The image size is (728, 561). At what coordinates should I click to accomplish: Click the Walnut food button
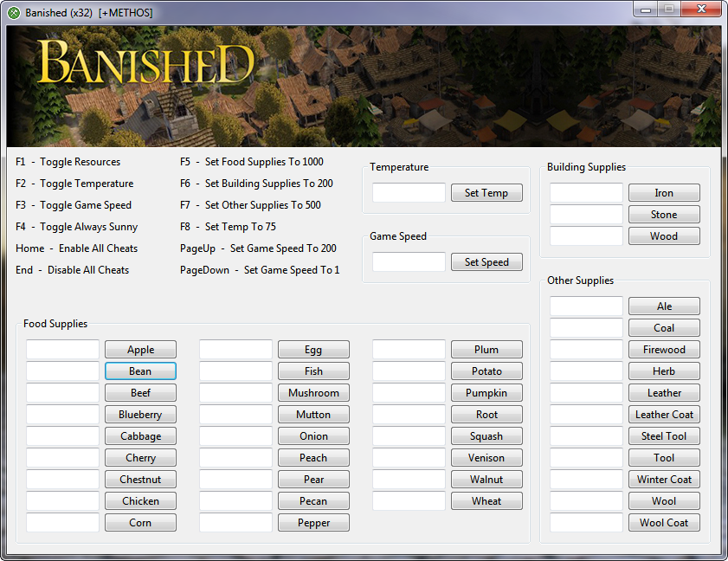486,480
